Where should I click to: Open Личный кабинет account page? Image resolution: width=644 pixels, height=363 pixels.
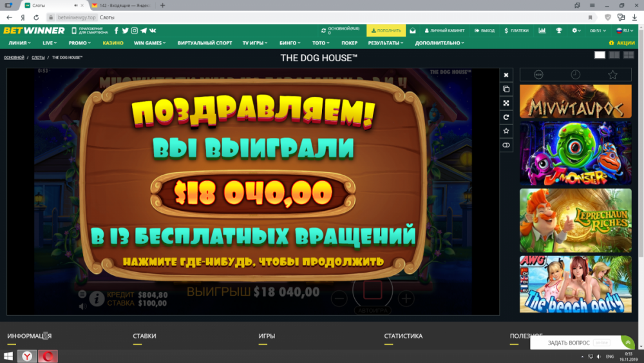pos(444,30)
